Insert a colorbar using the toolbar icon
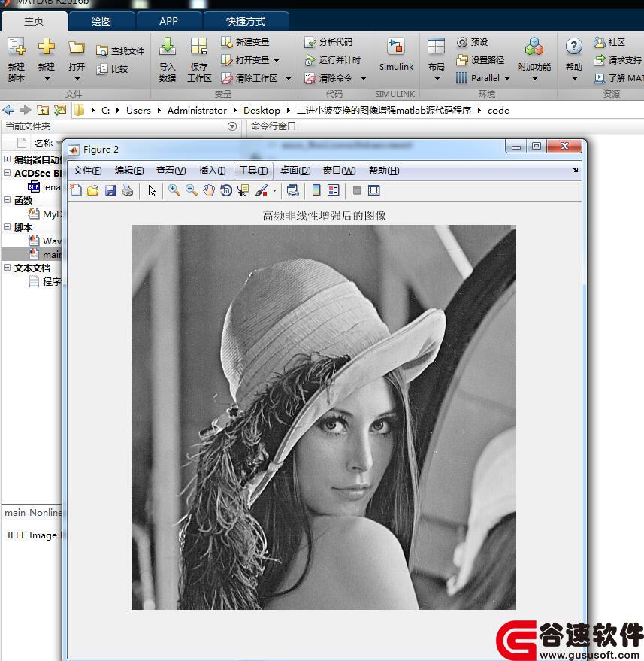The height and width of the screenshot is (661, 644). [x=316, y=190]
